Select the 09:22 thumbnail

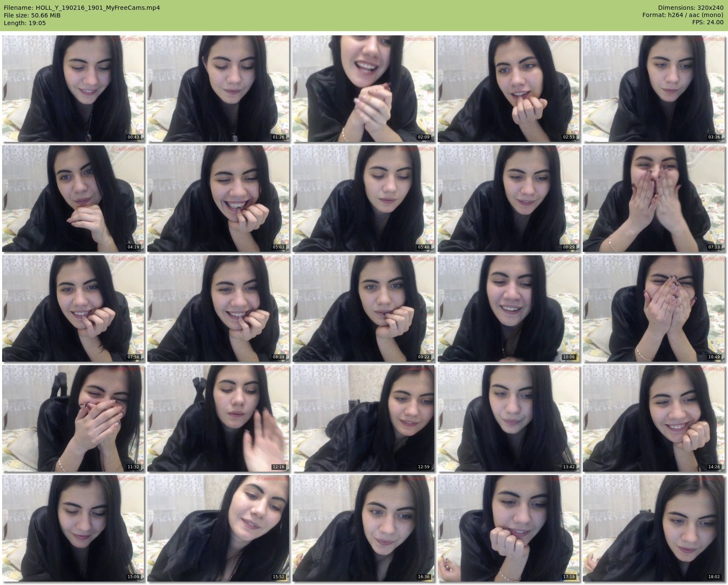click(364, 308)
